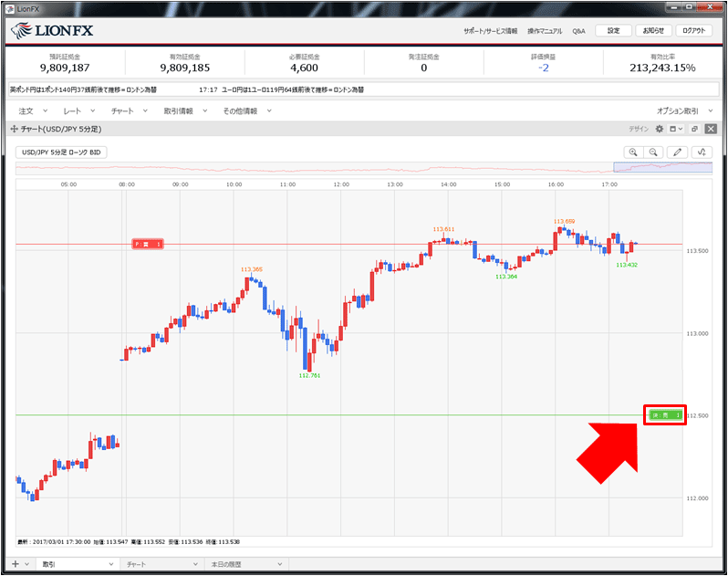The image size is (728, 576).
Task: Click the news ticker headline bar
Action: [x=364, y=89]
